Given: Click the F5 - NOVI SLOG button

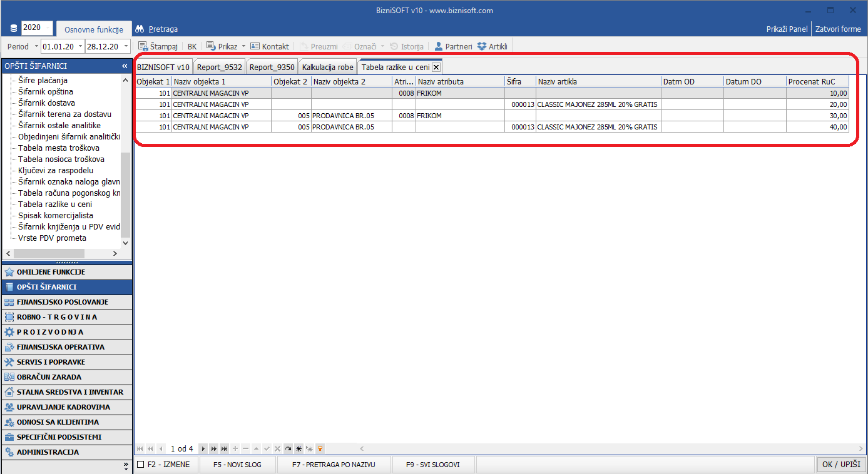Looking at the screenshot, I should point(237,465).
